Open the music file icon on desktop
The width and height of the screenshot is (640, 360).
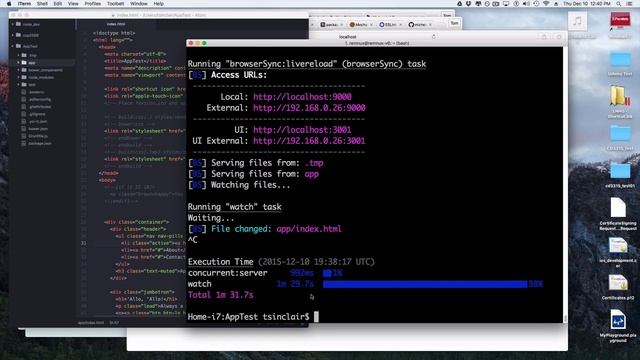pyautogui.click(x=577, y=21)
